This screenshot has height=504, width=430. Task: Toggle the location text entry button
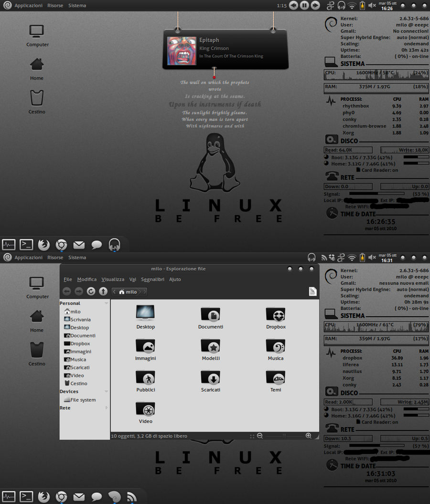click(x=312, y=291)
